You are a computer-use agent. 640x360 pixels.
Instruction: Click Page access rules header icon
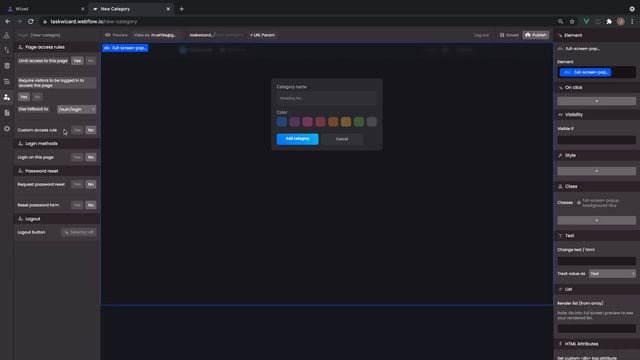(20, 47)
